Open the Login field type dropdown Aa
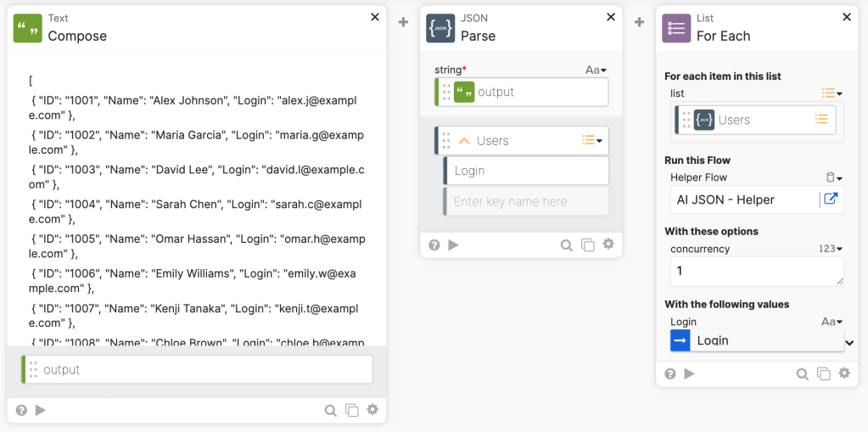Viewport: 868px width, 432px height. 832,322
